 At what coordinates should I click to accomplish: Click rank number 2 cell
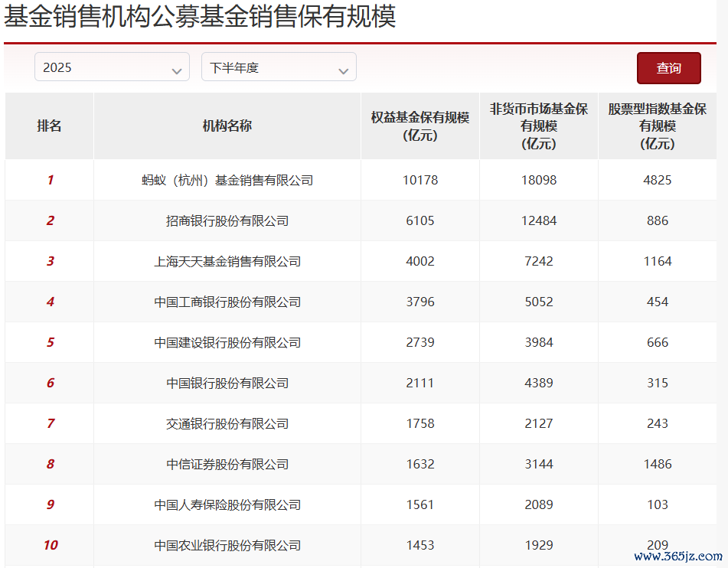click(x=51, y=220)
